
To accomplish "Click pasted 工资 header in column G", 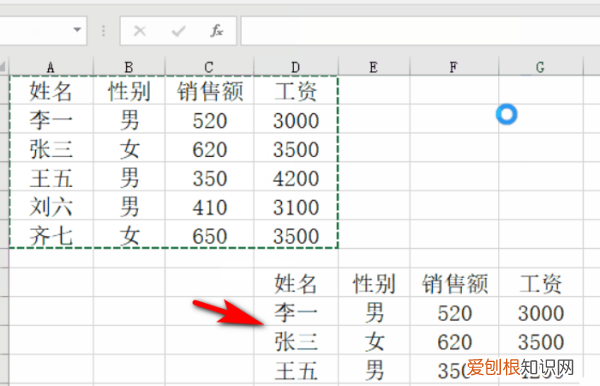I will click(x=541, y=282).
